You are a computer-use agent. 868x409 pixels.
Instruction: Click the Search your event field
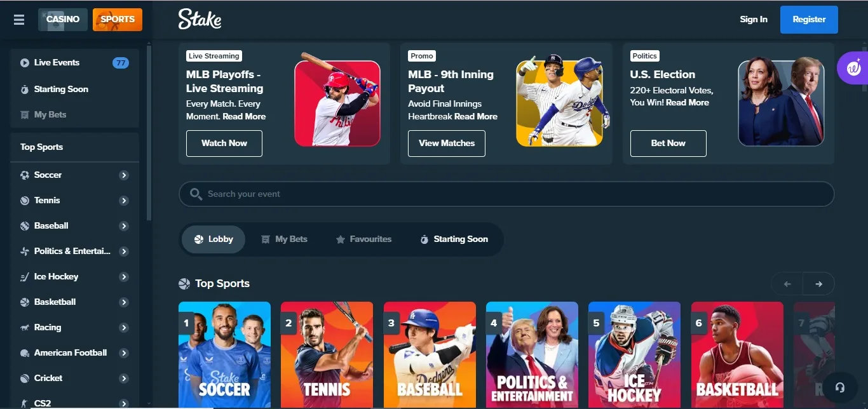(506, 194)
